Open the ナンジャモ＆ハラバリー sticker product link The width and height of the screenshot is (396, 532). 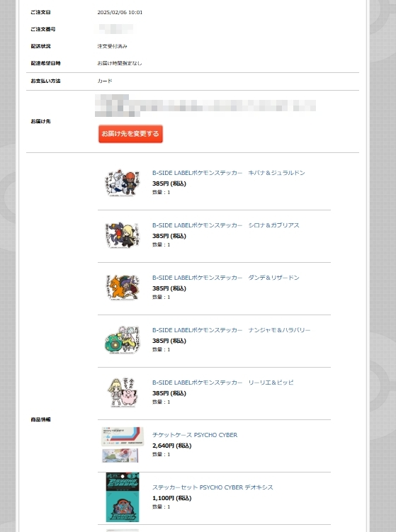pyautogui.click(x=231, y=330)
